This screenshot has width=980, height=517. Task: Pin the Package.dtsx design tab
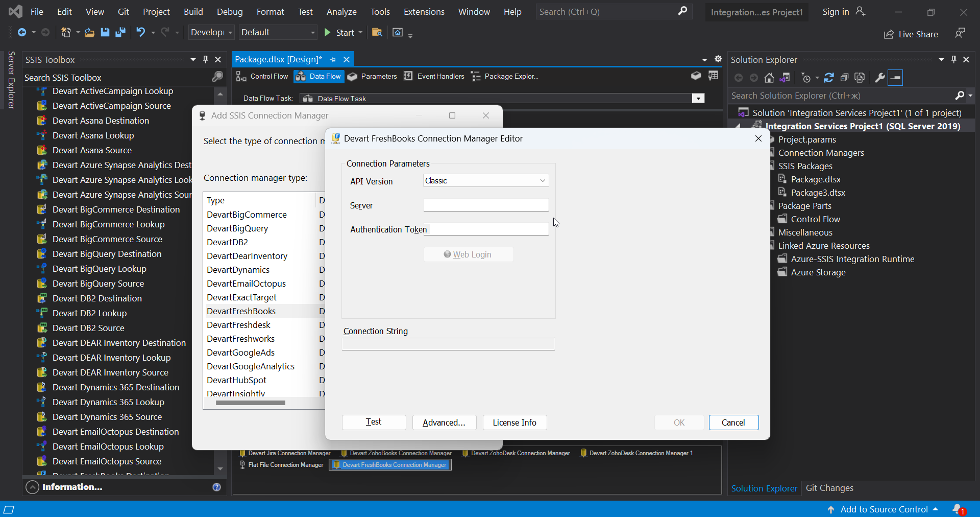point(333,59)
